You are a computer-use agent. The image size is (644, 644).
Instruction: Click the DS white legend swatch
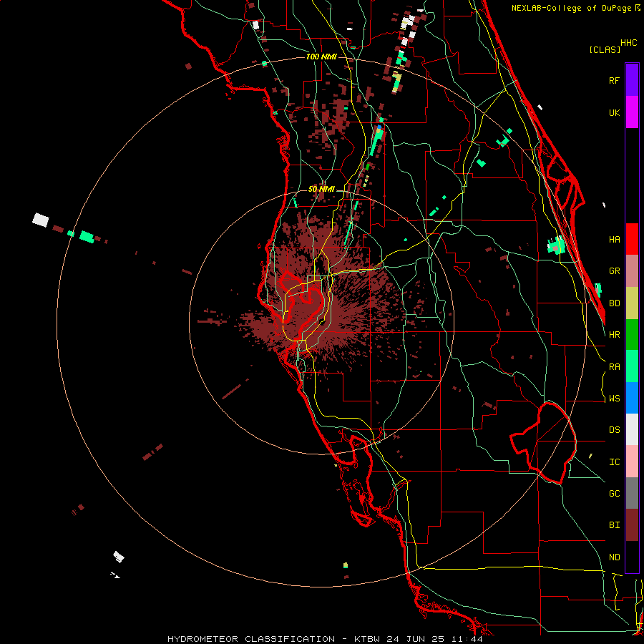[632, 429]
